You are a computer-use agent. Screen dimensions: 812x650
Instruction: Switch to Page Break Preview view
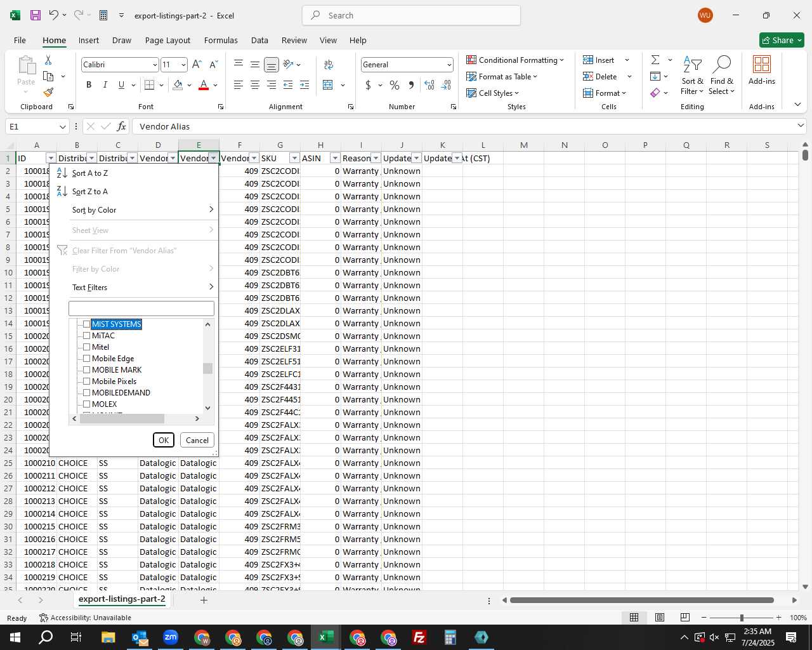point(685,618)
